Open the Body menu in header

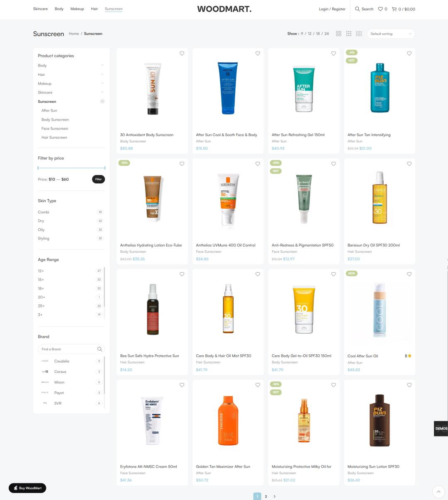tap(59, 9)
